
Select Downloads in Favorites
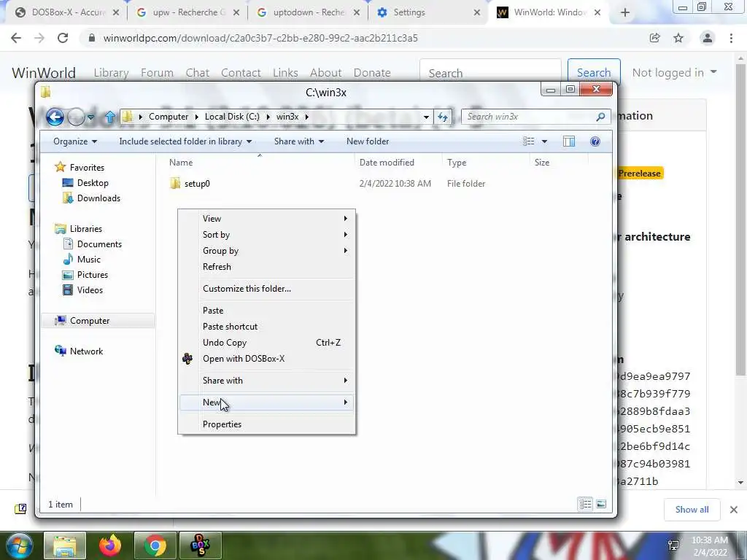click(x=98, y=198)
